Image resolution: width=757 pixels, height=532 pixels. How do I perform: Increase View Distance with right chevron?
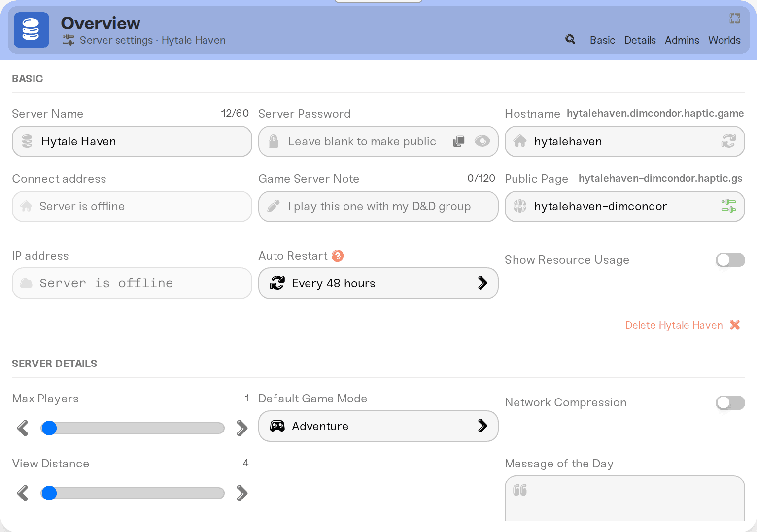click(241, 493)
